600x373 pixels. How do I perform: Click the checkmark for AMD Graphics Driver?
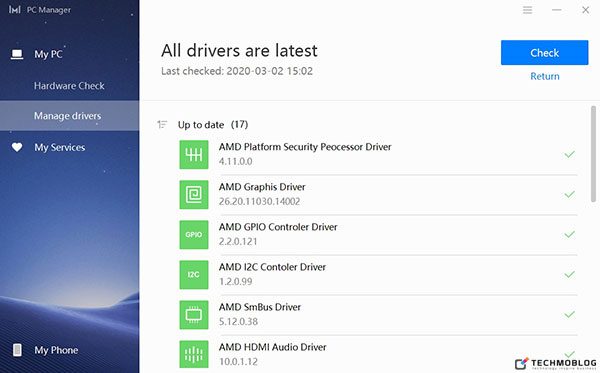point(569,194)
